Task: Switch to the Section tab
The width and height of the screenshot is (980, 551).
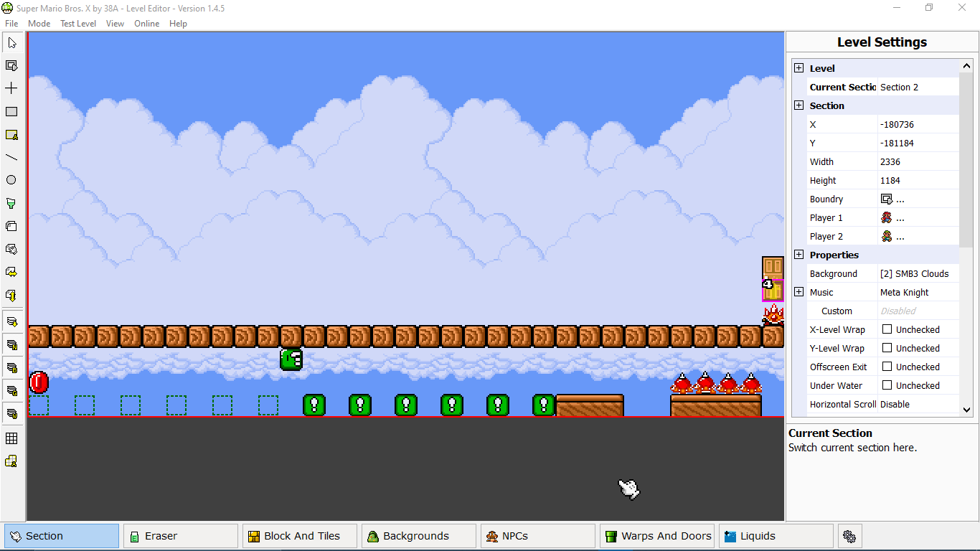Action: click(x=62, y=536)
